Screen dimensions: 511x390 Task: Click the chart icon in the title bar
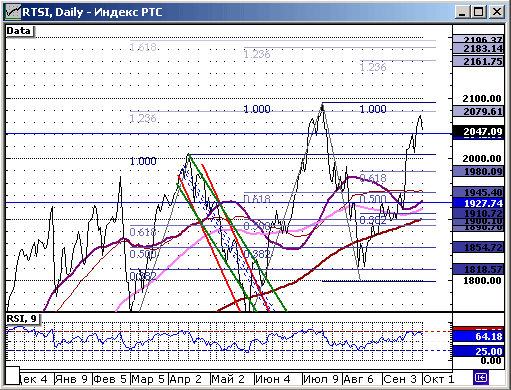click(14, 12)
